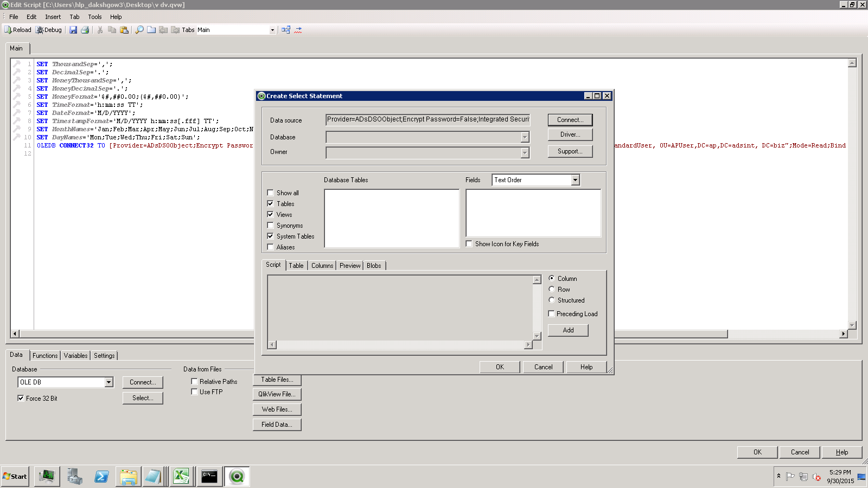The image size is (868, 488).
Task: Open search with the magnifying glass icon
Action: (139, 30)
